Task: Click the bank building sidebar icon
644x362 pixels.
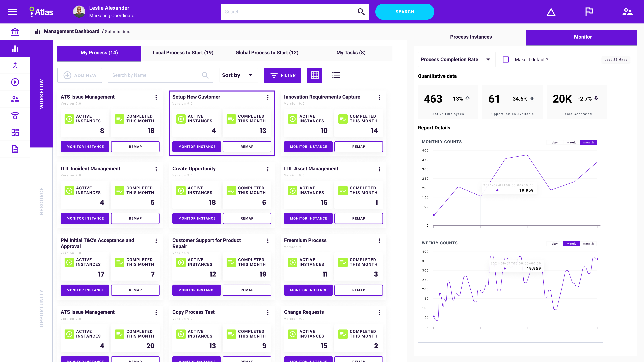Action: (15, 32)
